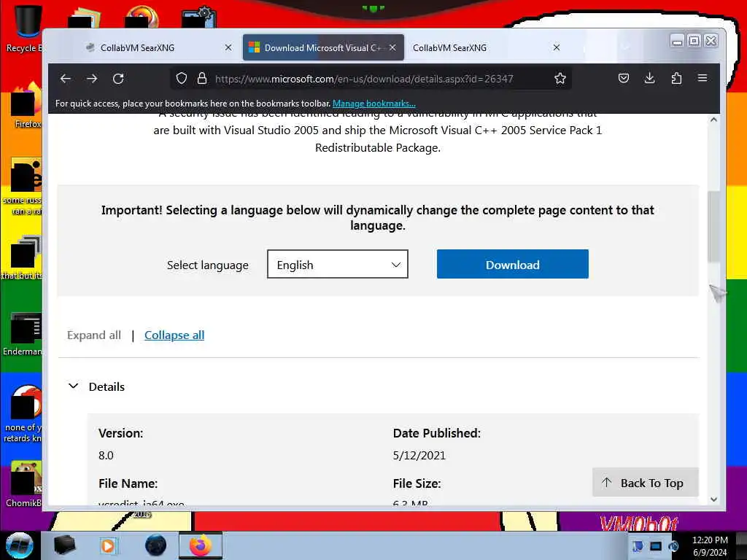Click the system tray volume icon
This screenshot has height=560, width=747.
[673, 546]
